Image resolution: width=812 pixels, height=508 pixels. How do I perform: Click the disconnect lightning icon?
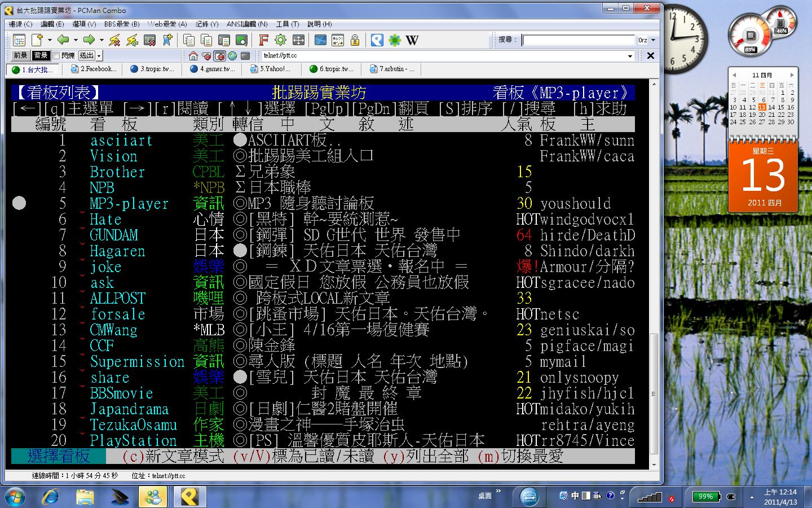coord(114,40)
